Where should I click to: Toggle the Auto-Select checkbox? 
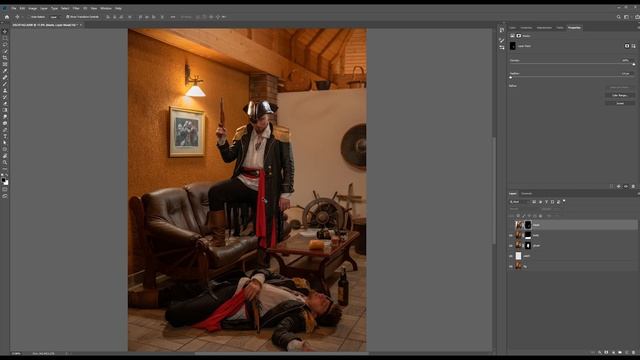[x=29, y=17]
